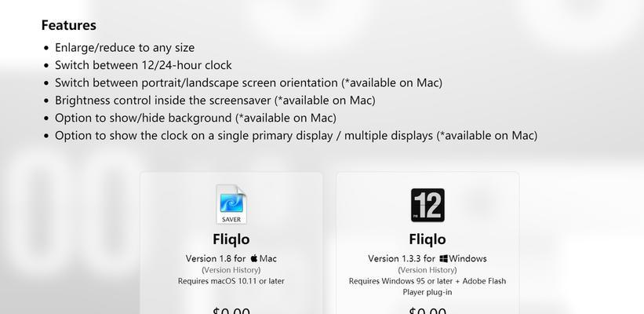
Task: Click the 'Requires macOS 10.11 or later' text
Action: point(231,281)
